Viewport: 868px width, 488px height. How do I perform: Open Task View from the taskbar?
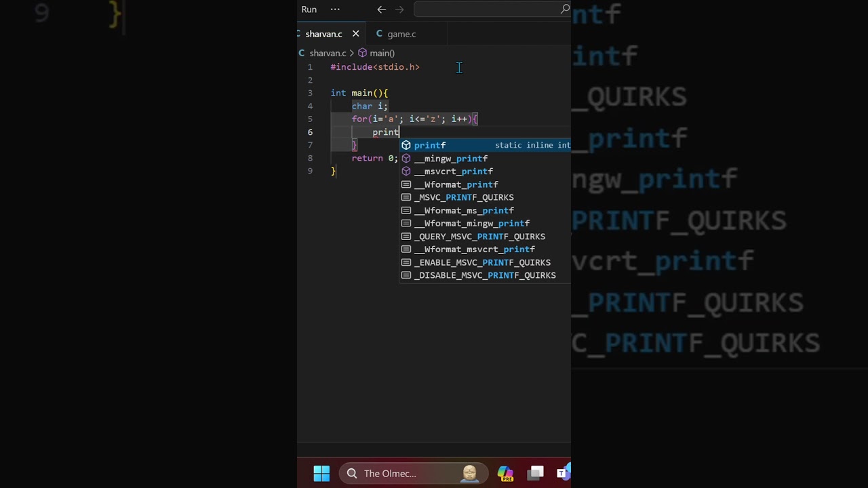[x=536, y=473]
